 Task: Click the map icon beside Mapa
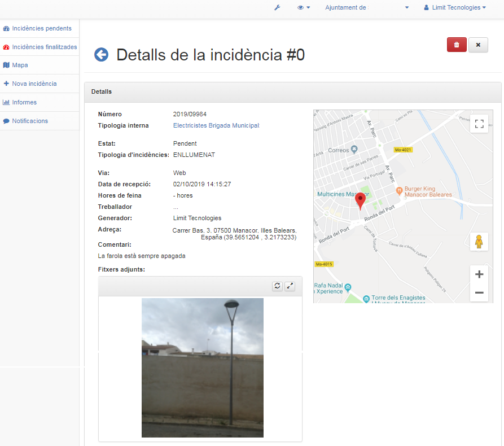[x=6, y=65]
